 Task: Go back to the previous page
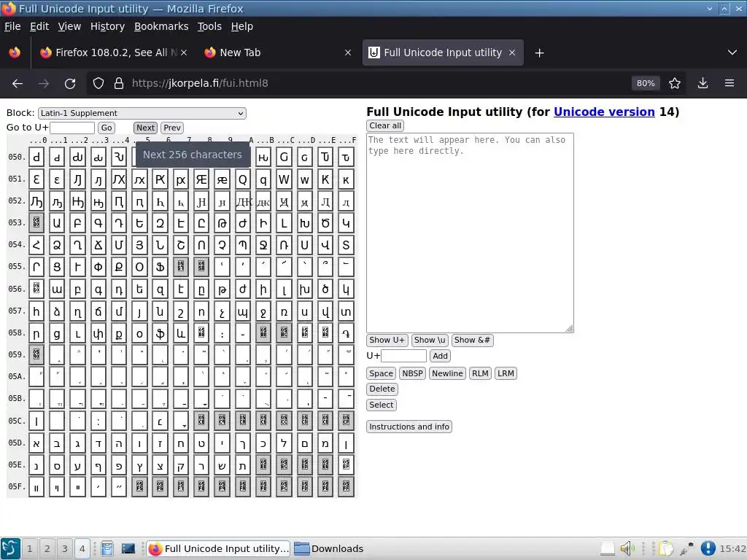click(18, 83)
